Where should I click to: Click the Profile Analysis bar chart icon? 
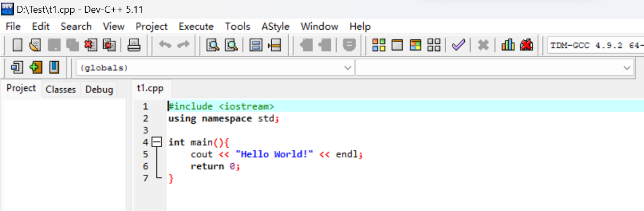[508, 45]
